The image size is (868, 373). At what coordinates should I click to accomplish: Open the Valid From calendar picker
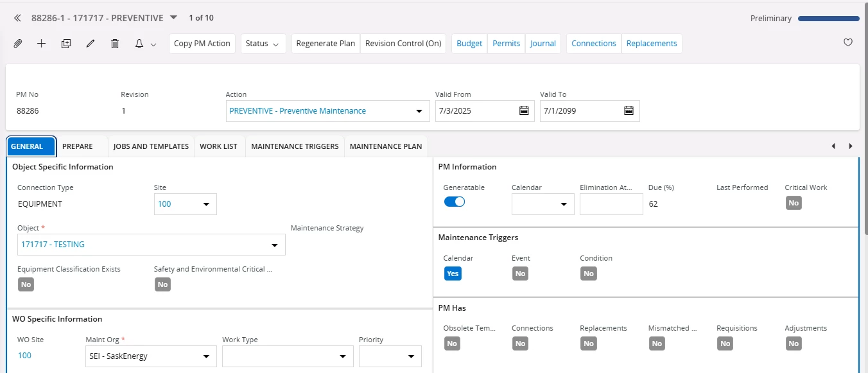524,110
